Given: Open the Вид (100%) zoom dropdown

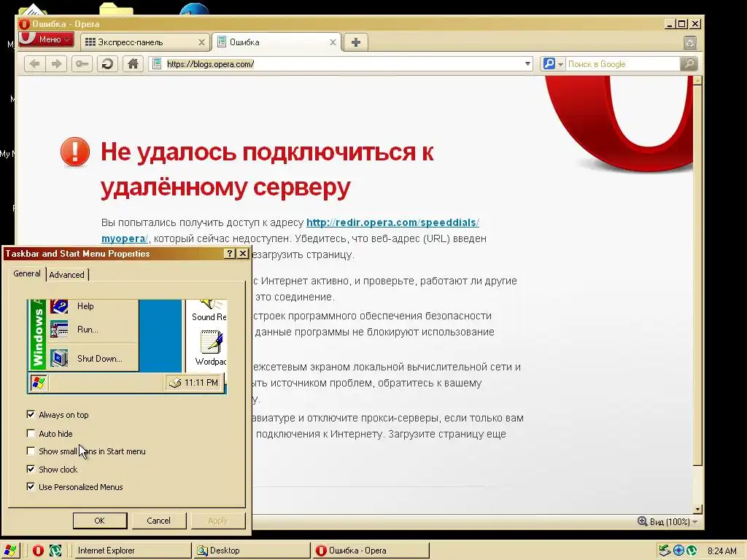Looking at the screenshot, I should click(x=672, y=522).
